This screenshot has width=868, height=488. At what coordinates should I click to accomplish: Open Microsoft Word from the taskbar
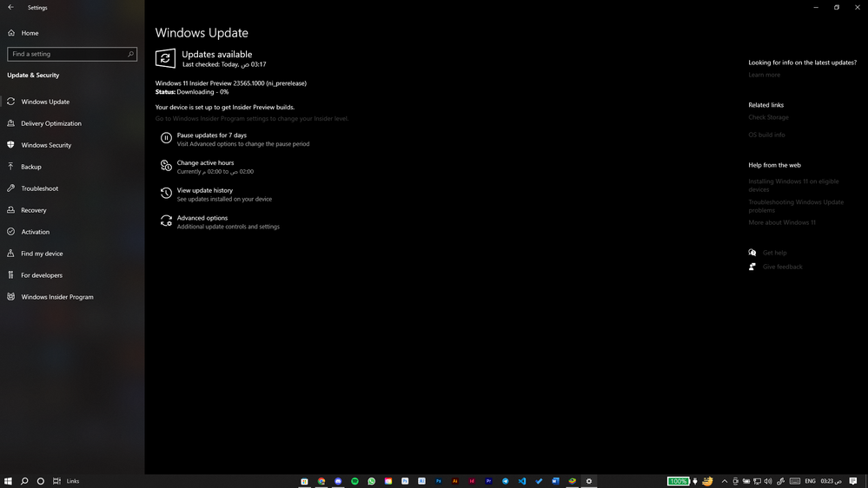click(555, 481)
